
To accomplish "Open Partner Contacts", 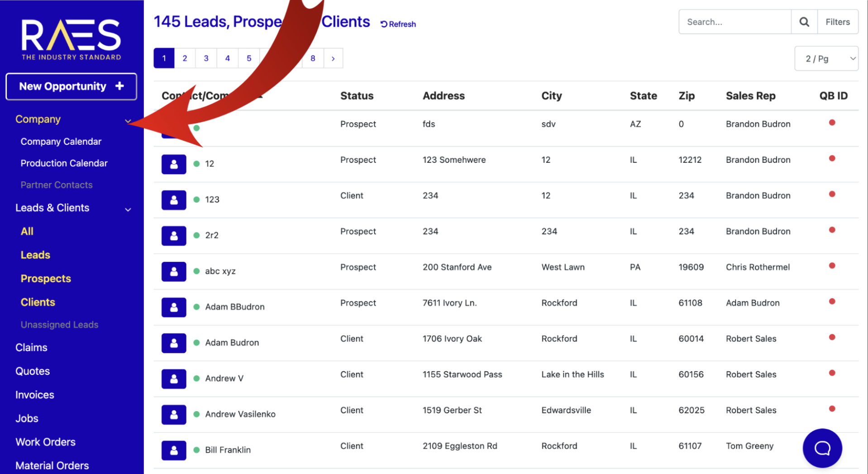I will pyautogui.click(x=57, y=185).
